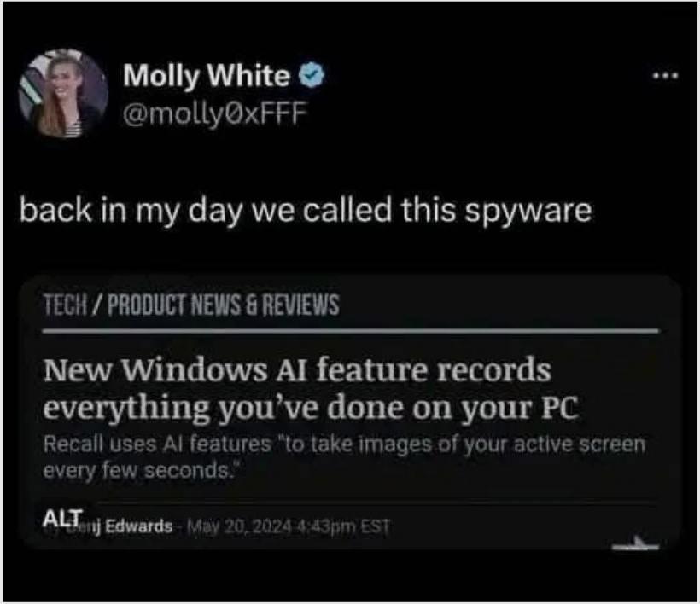Click the word "spyware" in the tweet
Screen dimensions: 700x604
click(x=528, y=212)
